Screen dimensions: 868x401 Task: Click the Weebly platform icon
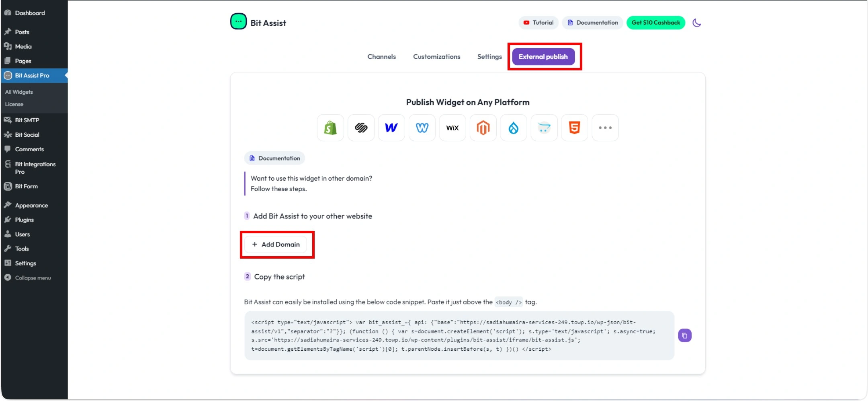422,128
